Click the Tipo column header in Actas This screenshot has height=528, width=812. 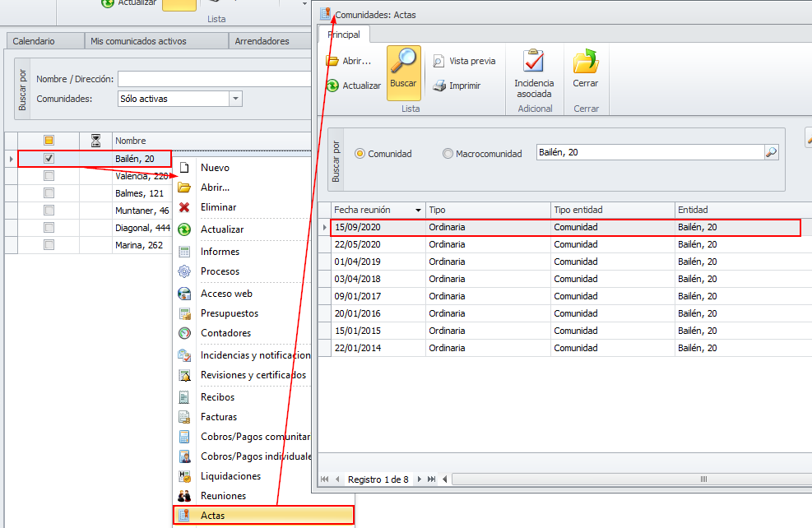coord(488,210)
